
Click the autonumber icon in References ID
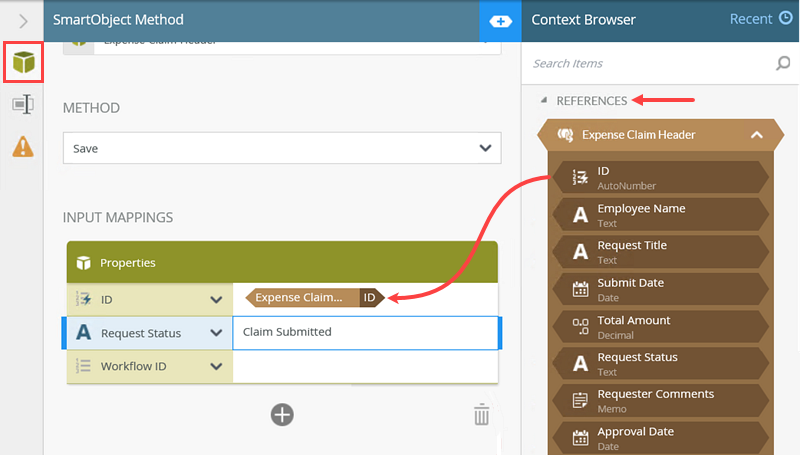tap(580, 177)
